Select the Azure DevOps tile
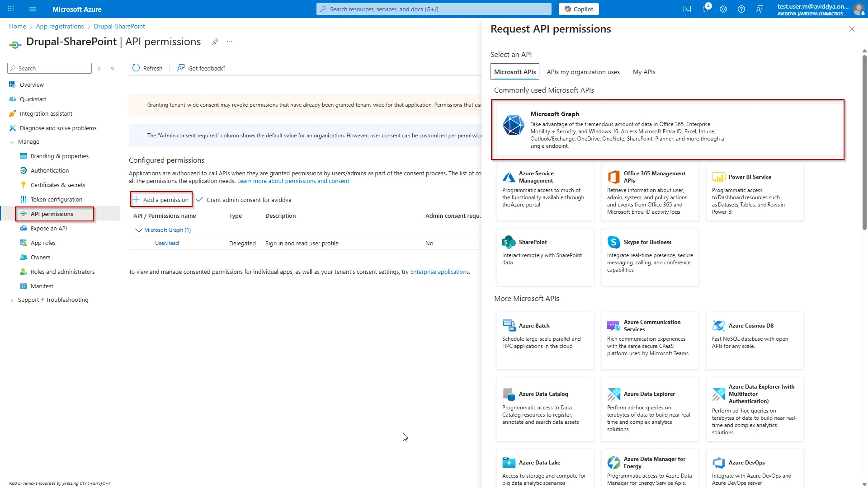 point(755,469)
